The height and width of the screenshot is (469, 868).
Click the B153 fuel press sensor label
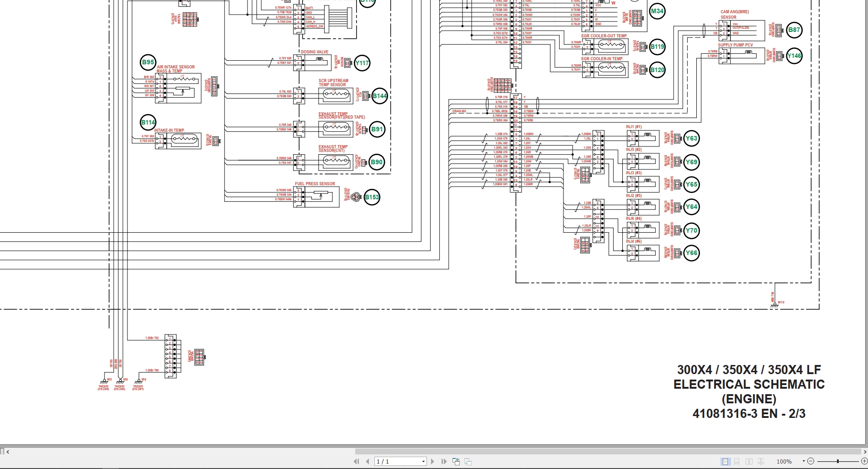pos(372,198)
